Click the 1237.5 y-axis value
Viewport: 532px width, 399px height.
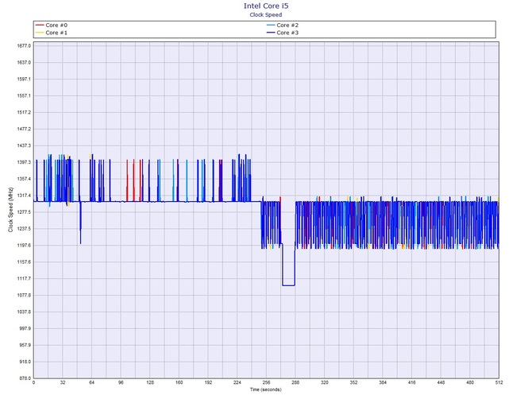point(24,229)
